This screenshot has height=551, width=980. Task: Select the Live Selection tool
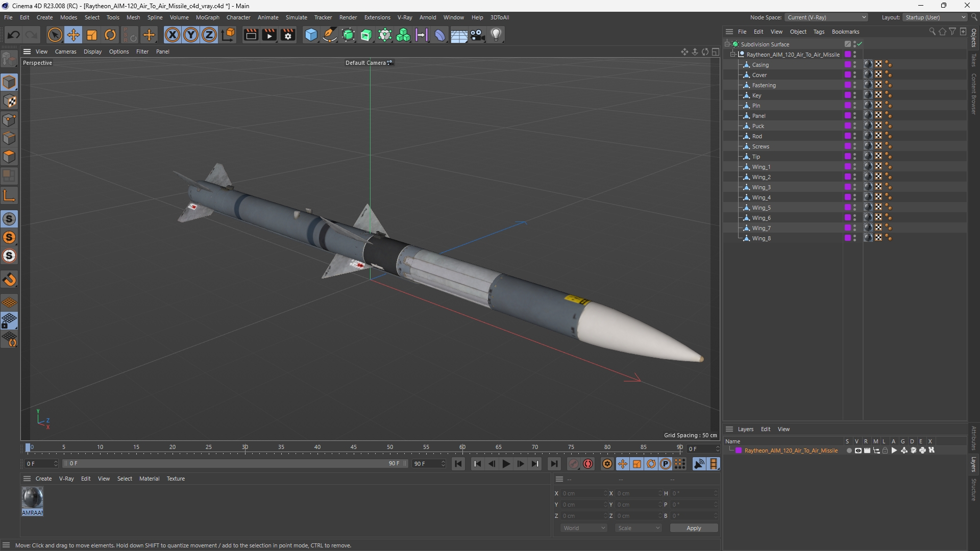pos(55,35)
